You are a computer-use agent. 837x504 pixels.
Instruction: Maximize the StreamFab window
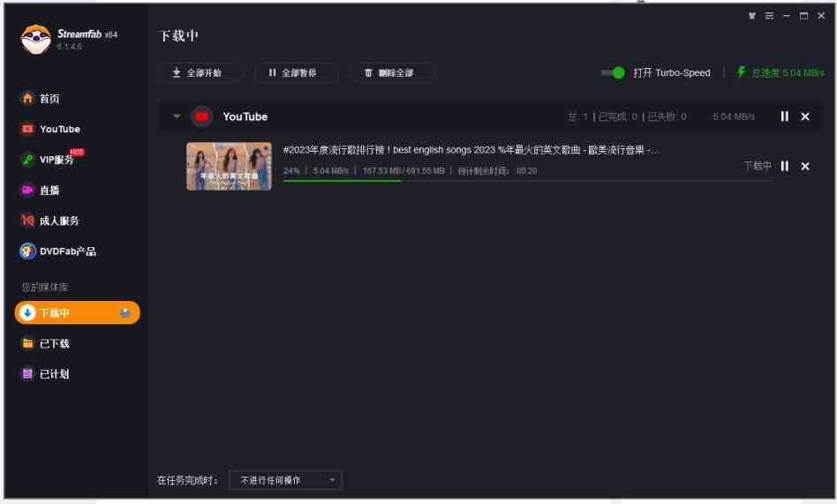click(x=803, y=16)
